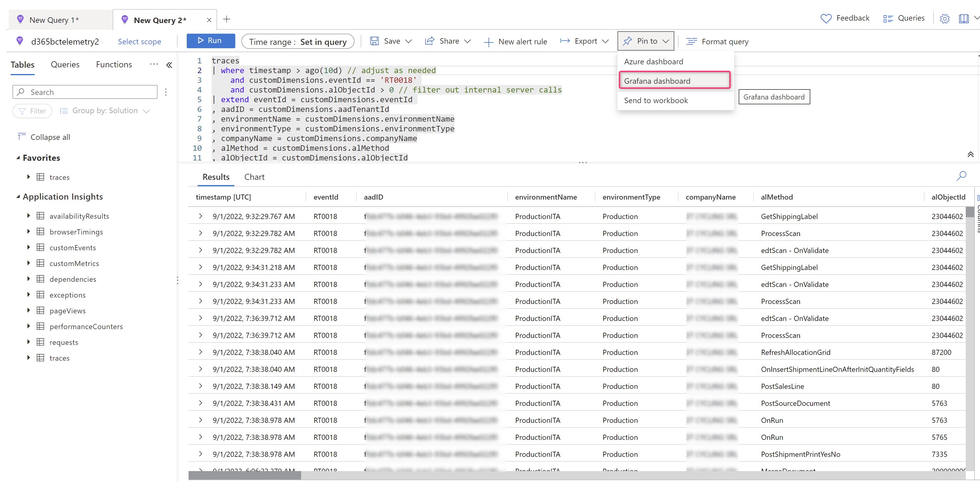The width and height of the screenshot is (980, 482).
Task: Expand the customEvents table node
Action: click(29, 248)
